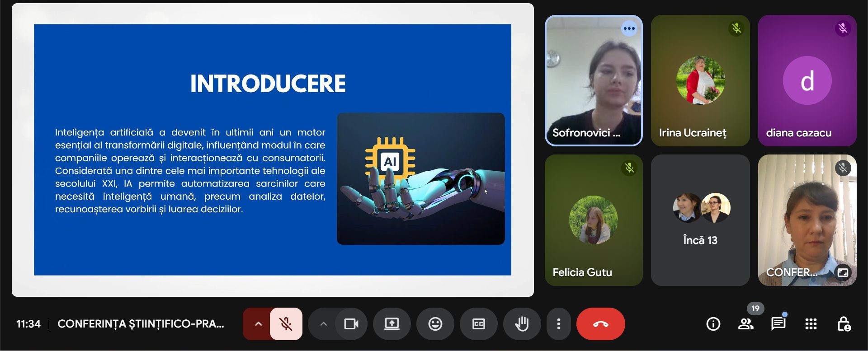This screenshot has height=351, width=868.
Task: Click the shared presentation slide
Action: tap(272, 150)
